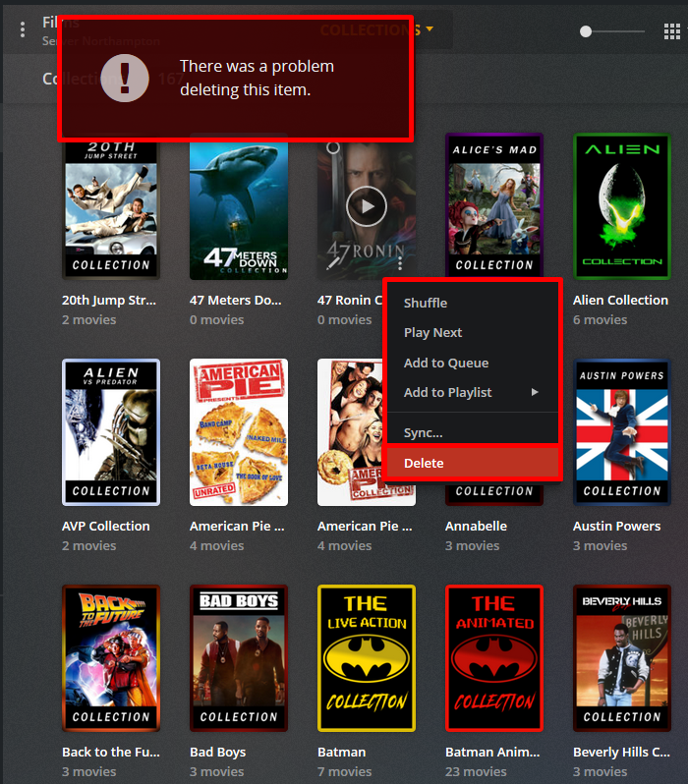Open the Bad Boys collection poster
The height and width of the screenshot is (784, 688).
pos(239,658)
